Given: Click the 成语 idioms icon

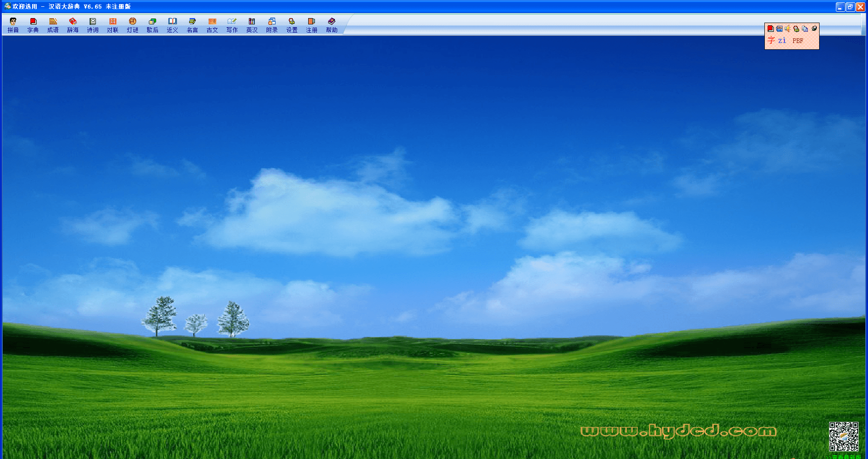Looking at the screenshot, I should tap(53, 25).
